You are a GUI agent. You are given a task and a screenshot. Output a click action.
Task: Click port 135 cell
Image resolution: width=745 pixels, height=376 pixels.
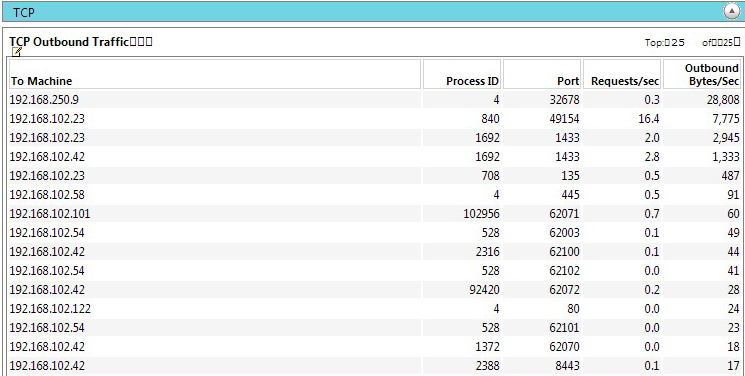pos(571,176)
